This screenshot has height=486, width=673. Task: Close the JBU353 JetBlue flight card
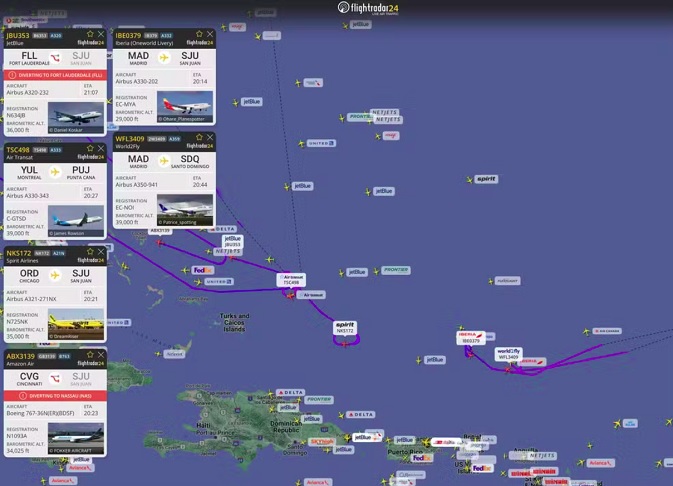(100, 35)
